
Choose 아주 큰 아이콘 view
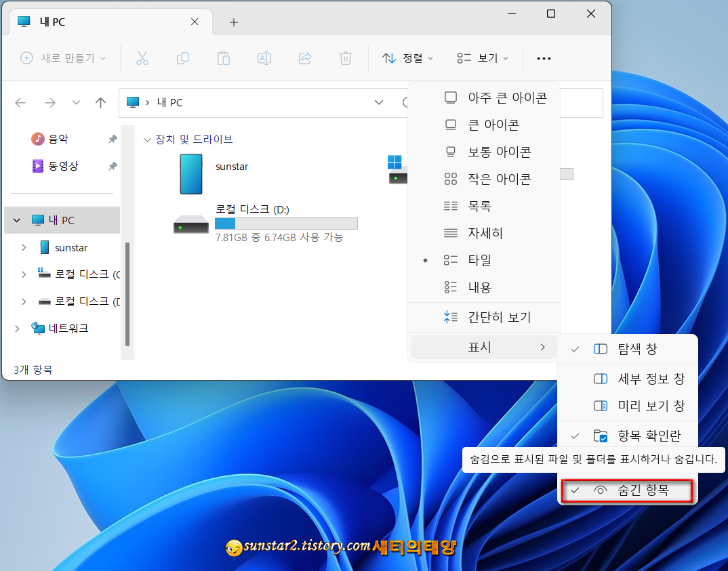483,98
